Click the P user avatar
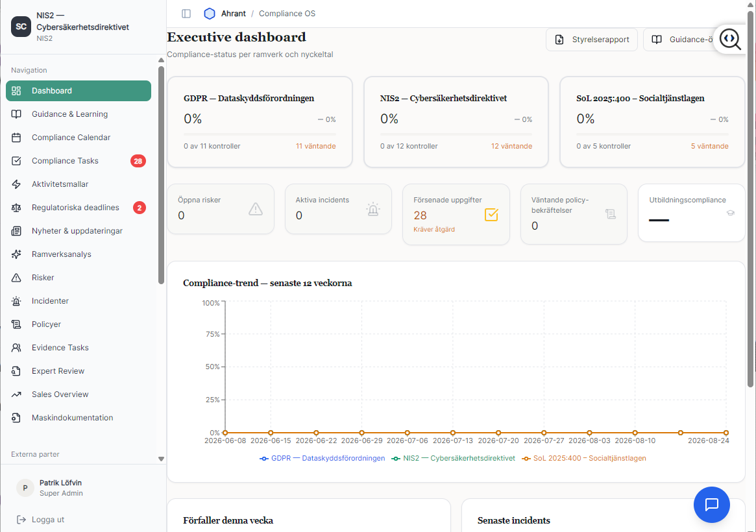The width and height of the screenshot is (756, 532). click(25, 488)
